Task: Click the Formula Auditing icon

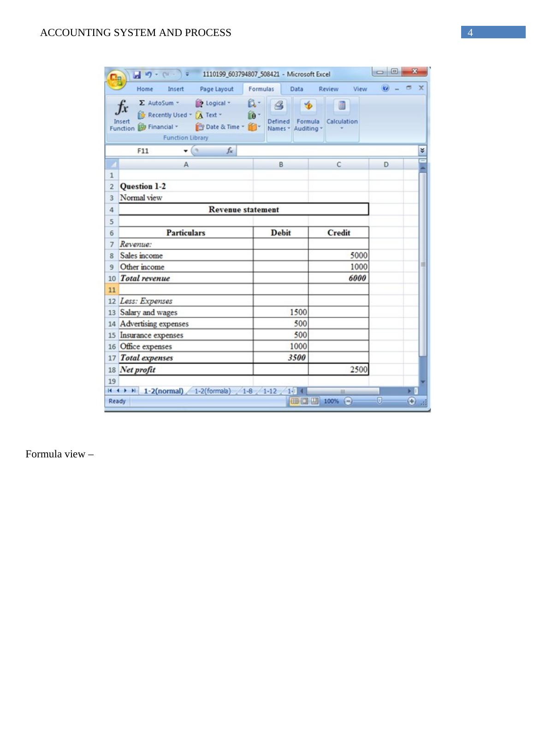Action: pos(308,106)
